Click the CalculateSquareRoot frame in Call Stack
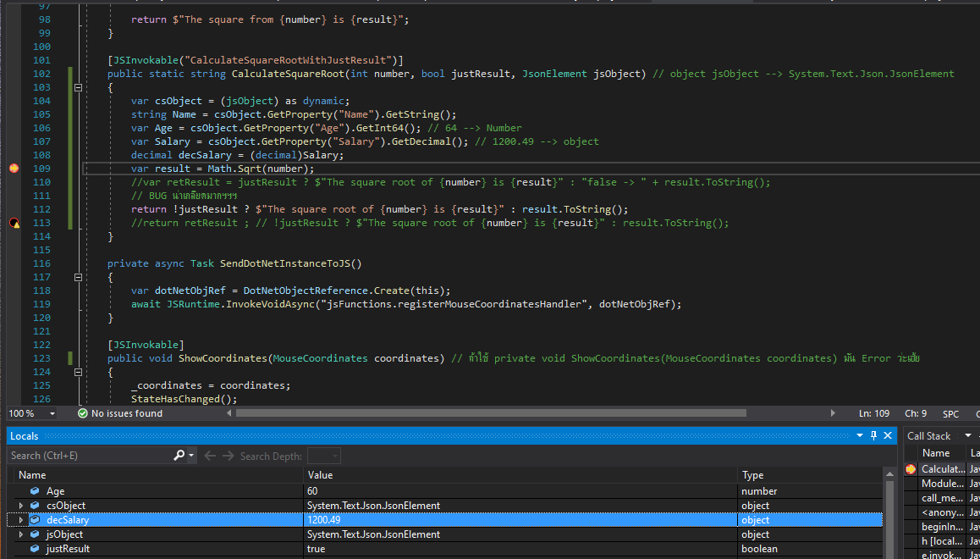980x559 pixels. click(942, 468)
